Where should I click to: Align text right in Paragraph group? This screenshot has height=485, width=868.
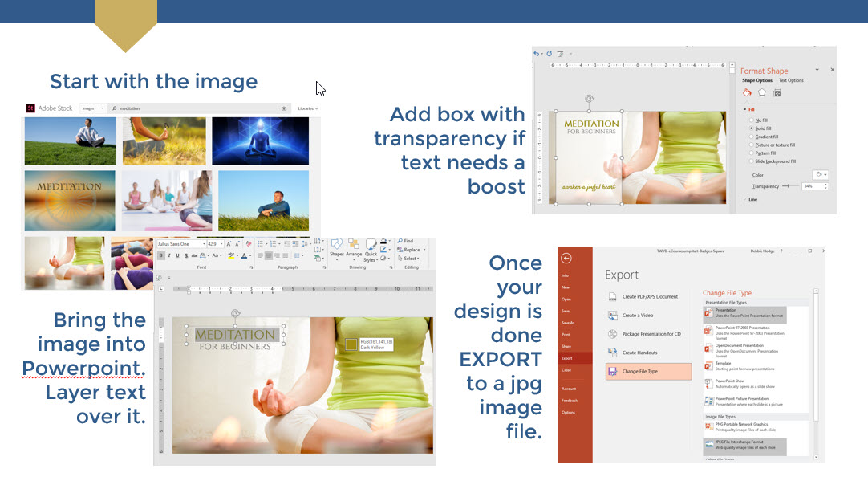[x=277, y=255]
